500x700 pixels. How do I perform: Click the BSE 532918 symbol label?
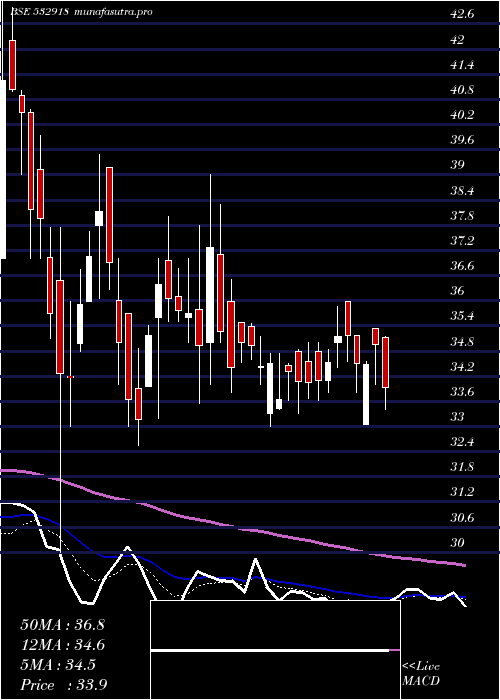(39, 12)
